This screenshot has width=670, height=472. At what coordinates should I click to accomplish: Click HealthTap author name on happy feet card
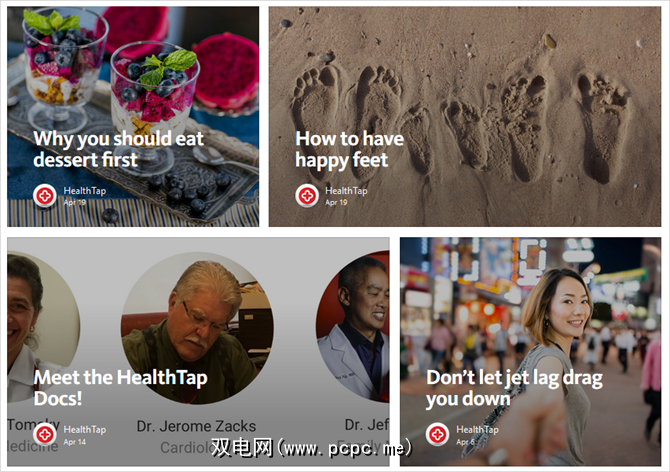tap(346, 191)
